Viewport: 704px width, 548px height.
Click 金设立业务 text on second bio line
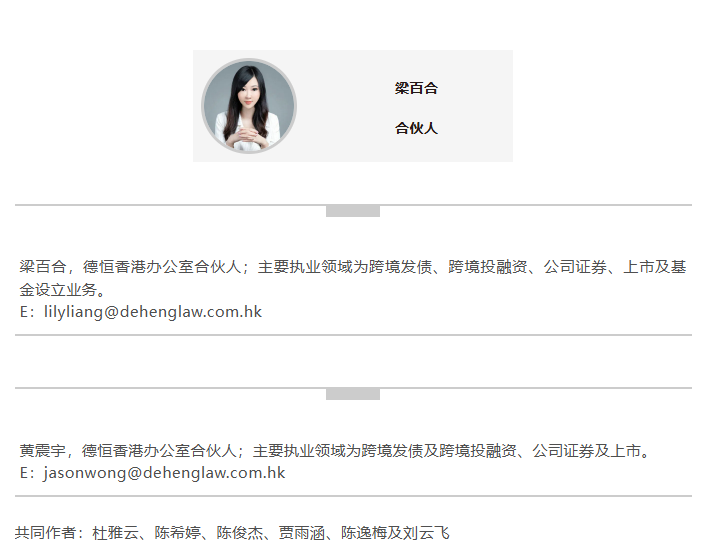pos(58,290)
